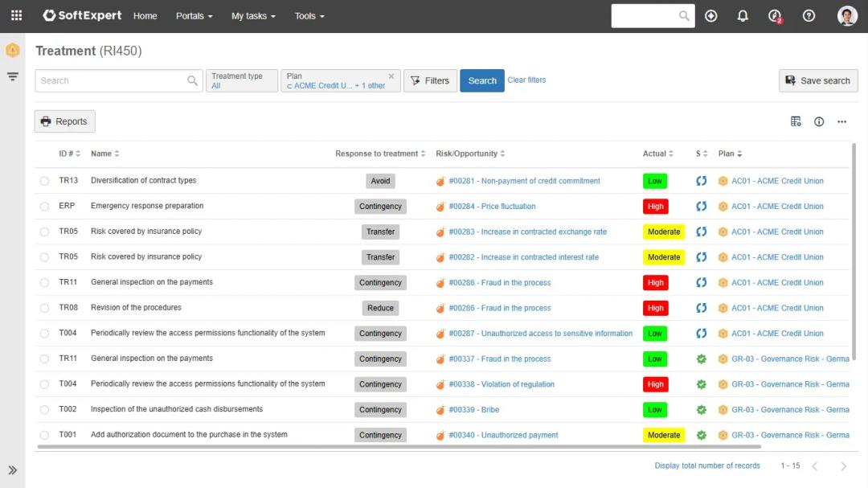
Task: Click the red High badge for Price fluctuation
Action: click(656, 207)
